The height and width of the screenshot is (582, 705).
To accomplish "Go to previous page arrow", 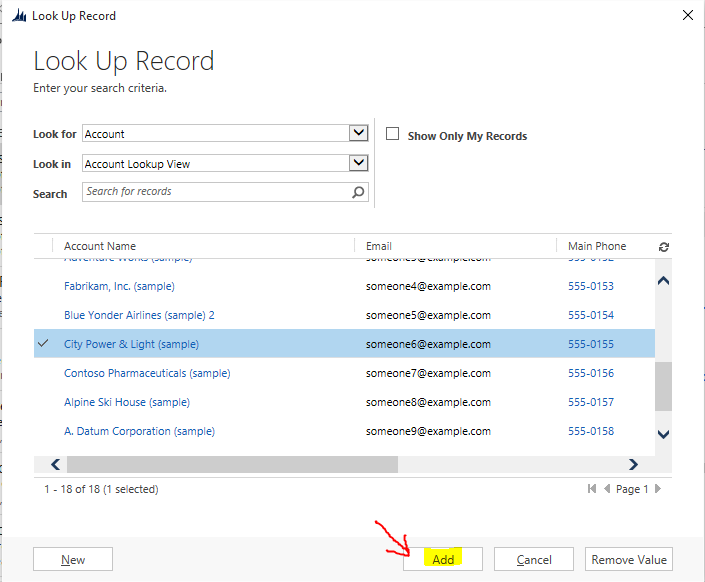I will tap(607, 488).
